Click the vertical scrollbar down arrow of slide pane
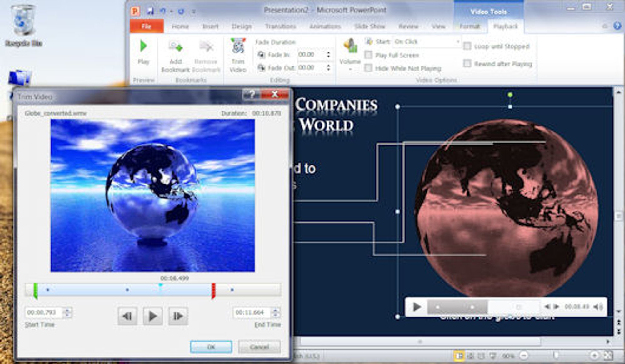The width and height of the screenshot is (625, 364). pos(618,312)
